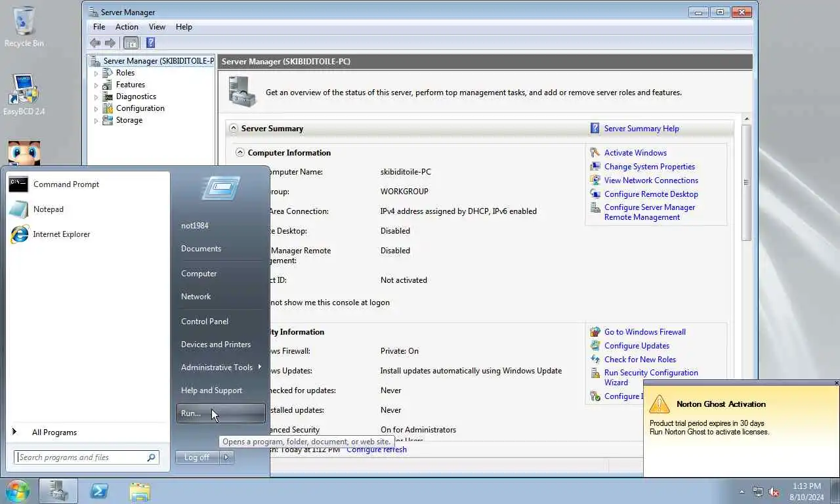Open the Action menu
The width and height of the screenshot is (840, 504).
pos(127,27)
